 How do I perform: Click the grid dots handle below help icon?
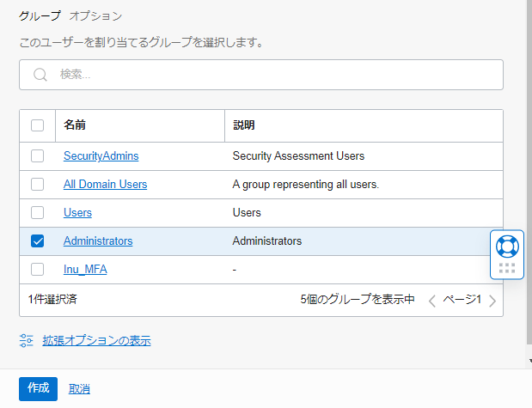pyautogui.click(x=507, y=268)
